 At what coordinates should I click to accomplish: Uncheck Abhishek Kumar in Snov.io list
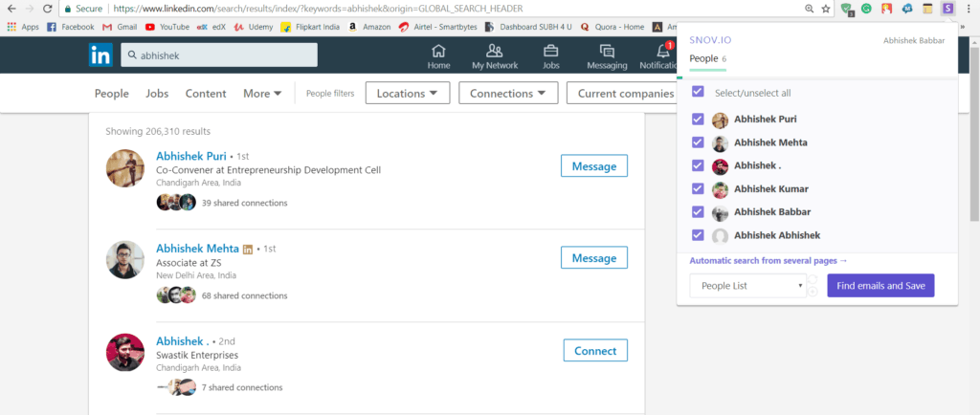tap(698, 188)
